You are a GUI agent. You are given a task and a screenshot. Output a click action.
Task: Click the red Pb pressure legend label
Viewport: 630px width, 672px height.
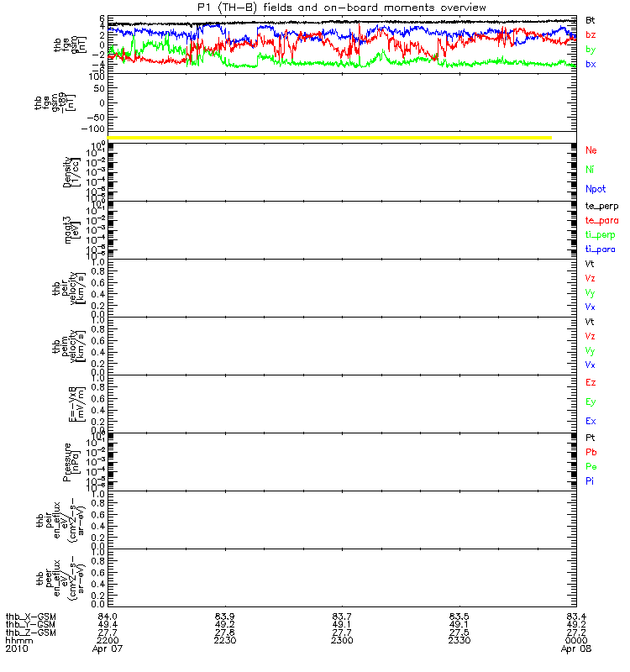coord(591,453)
